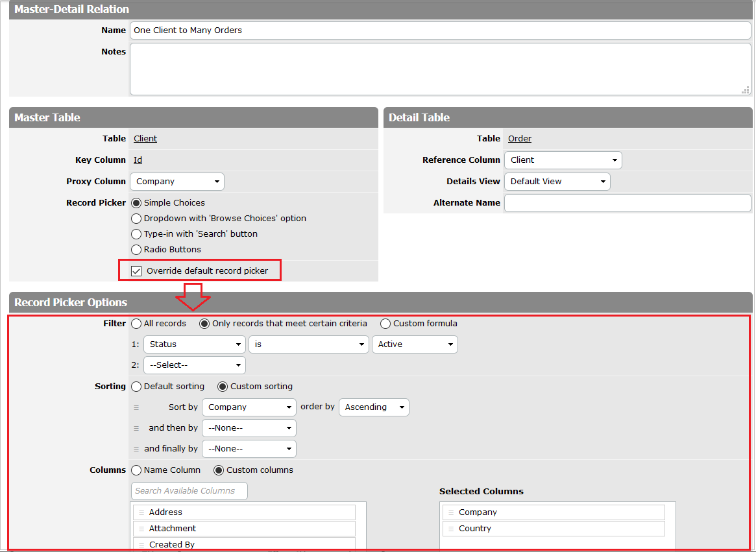
Task: Open the Sort by Company dropdown
Action: [x=249, y=407]
